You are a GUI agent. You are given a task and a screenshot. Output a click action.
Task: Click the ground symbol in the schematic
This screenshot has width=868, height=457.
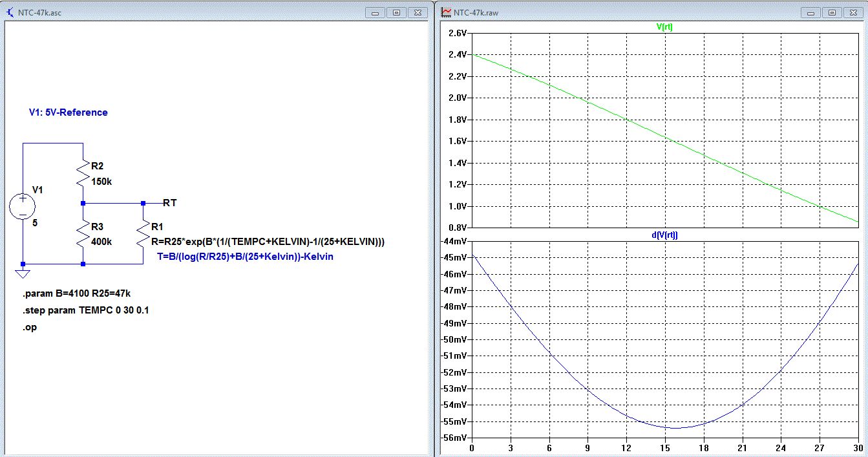23,273
